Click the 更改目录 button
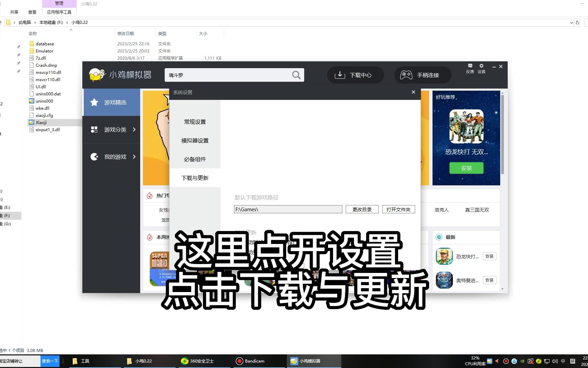The height and width of the screenshot is (368, 588). click(x=362, y=209)
